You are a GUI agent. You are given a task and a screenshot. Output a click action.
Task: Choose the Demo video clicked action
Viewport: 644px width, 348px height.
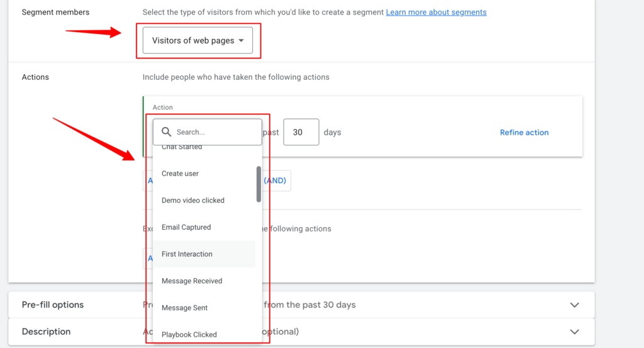193,201
